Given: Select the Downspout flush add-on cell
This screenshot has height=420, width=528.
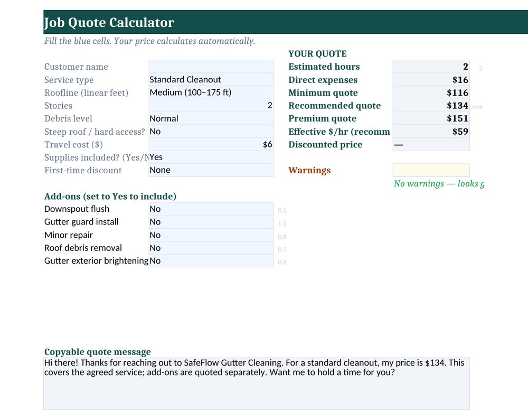Looking at the screenshot, I should [211, 209].
